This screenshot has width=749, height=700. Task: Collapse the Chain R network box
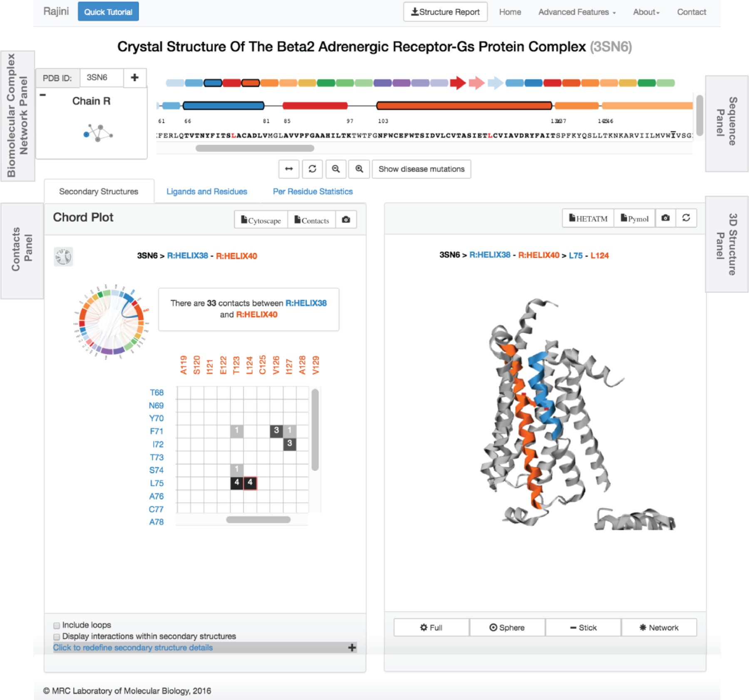(43, 95)
